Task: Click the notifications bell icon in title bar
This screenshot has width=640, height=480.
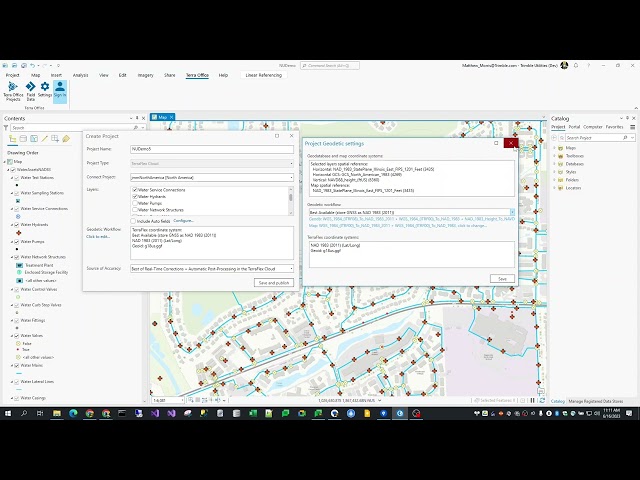Action: click(576, 65)
